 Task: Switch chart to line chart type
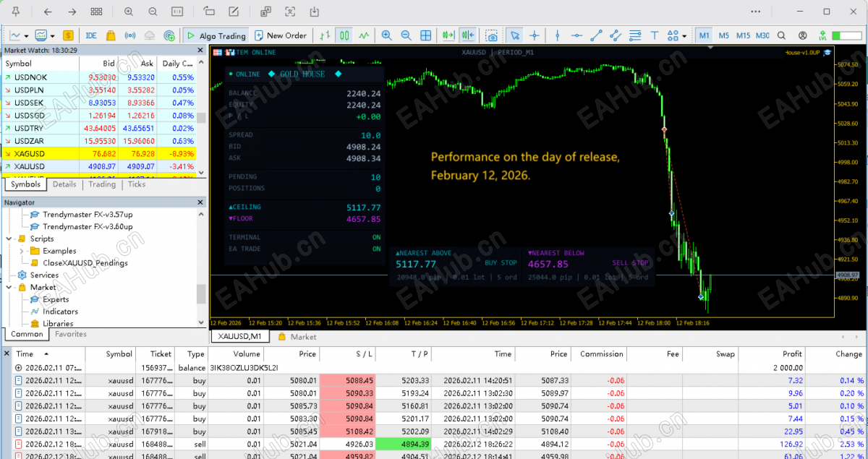[364, 35]
